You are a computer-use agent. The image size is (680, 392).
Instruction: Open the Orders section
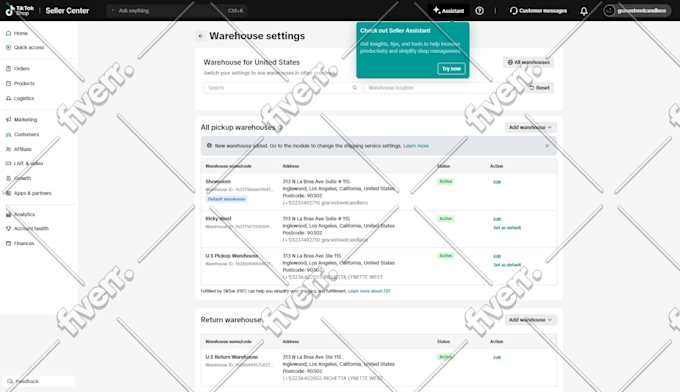point(21,69)
